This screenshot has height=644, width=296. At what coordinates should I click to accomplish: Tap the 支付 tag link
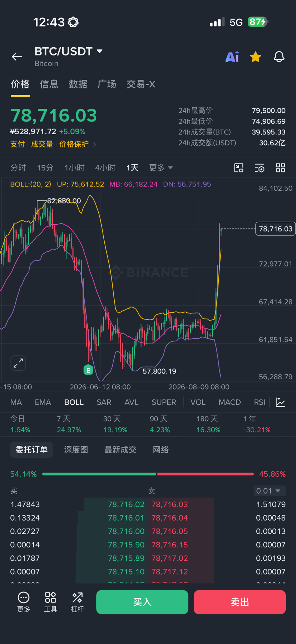18,144
